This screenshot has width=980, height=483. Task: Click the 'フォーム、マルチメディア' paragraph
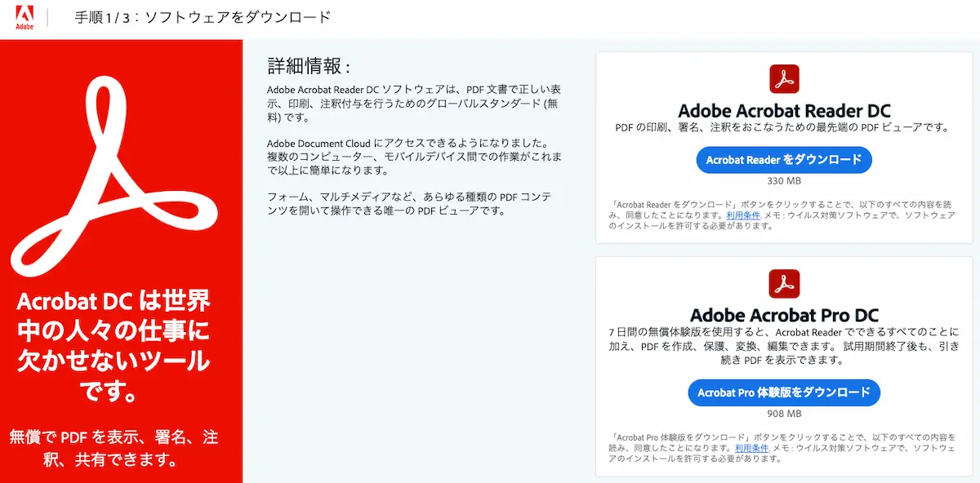click(410, 204)
